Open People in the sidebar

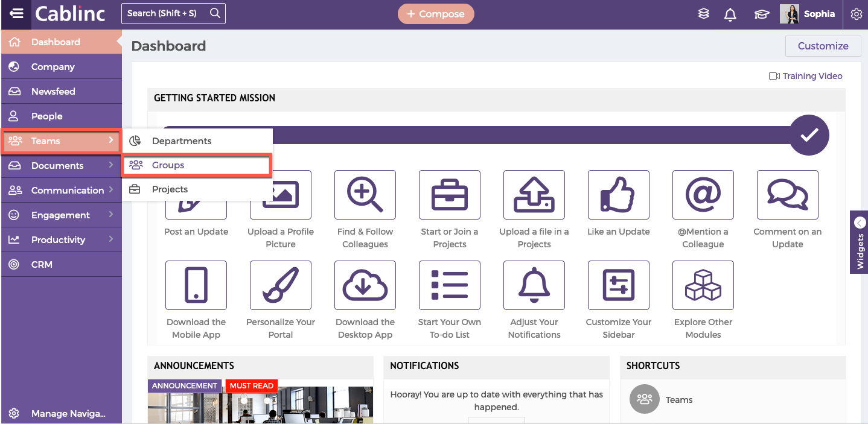point(61,116)
